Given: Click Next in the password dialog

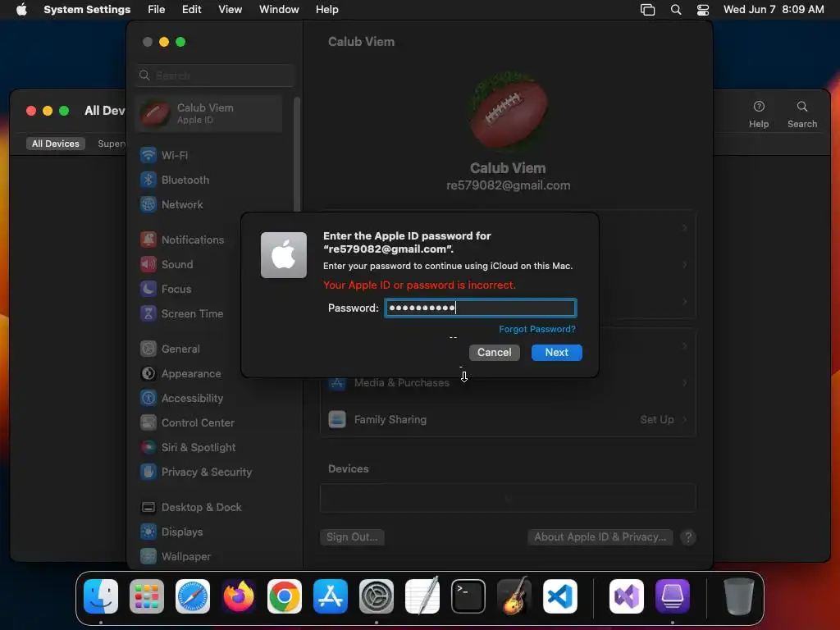Looking at the screenshot, I should click(x=557, y=353).
